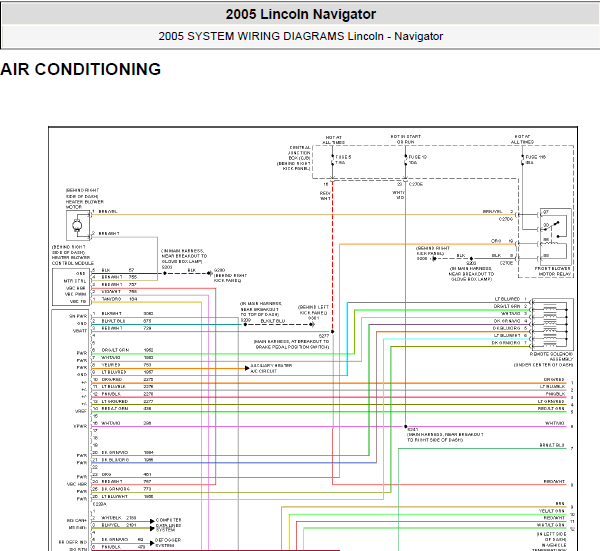
Task: Click the remote solenoid assembly symbol
Action: [x=548, y=320]
